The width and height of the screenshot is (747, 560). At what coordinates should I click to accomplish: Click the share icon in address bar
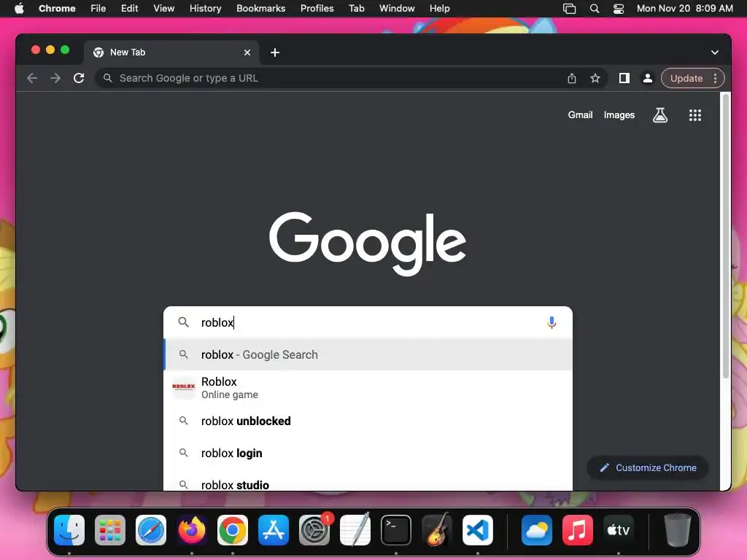click(572, 78)
